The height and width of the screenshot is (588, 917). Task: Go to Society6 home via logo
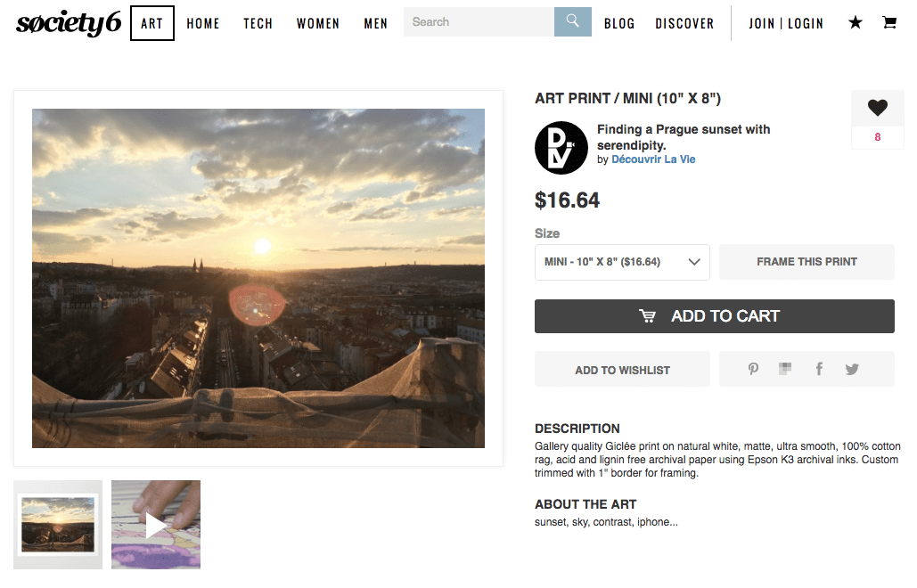coord(69,23)
